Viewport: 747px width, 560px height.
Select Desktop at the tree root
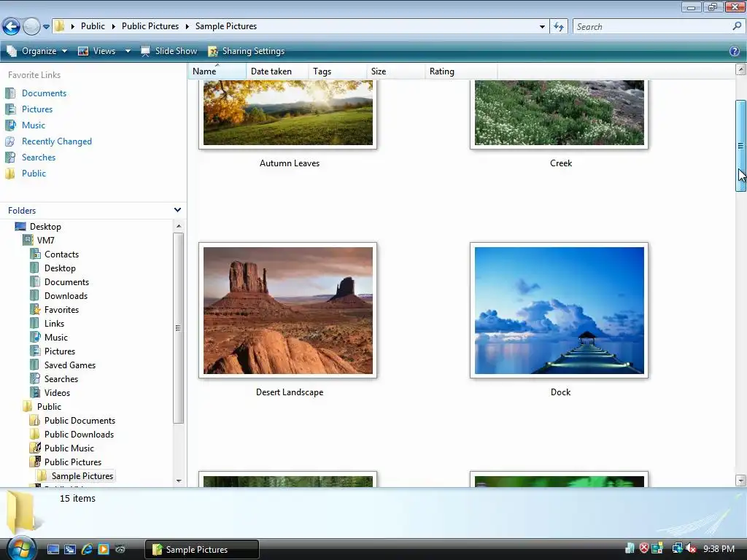point(45,227)
